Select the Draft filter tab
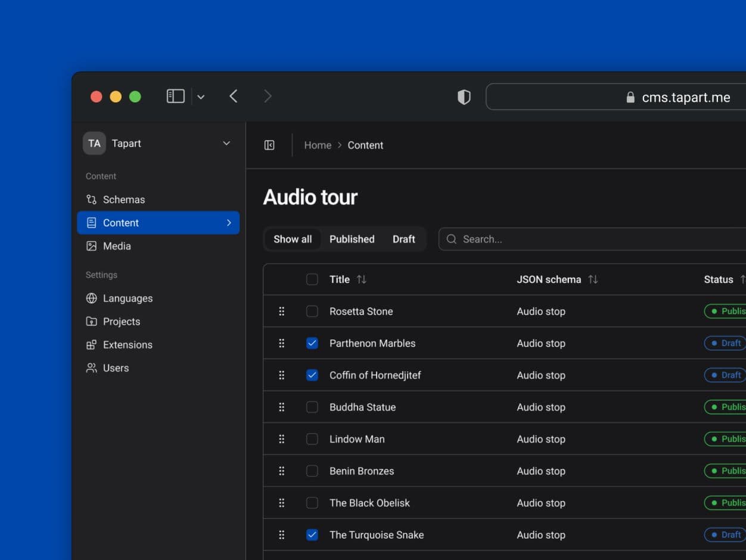Image resolution: width=746 pixels, height=560 pixels. [x=404, y=239]
